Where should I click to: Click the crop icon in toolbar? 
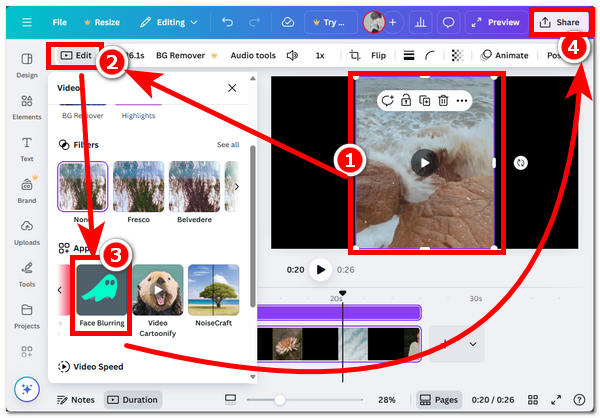click(x=354, y=55)
